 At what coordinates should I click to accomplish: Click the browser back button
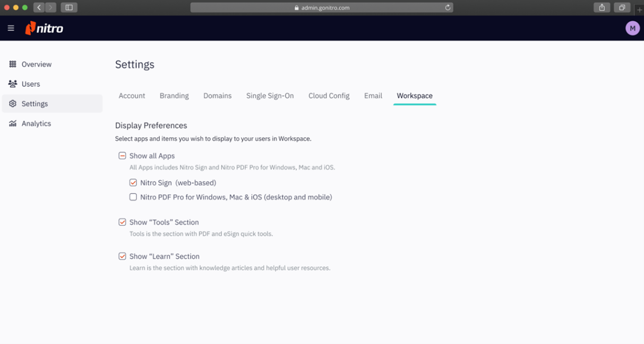38,7
